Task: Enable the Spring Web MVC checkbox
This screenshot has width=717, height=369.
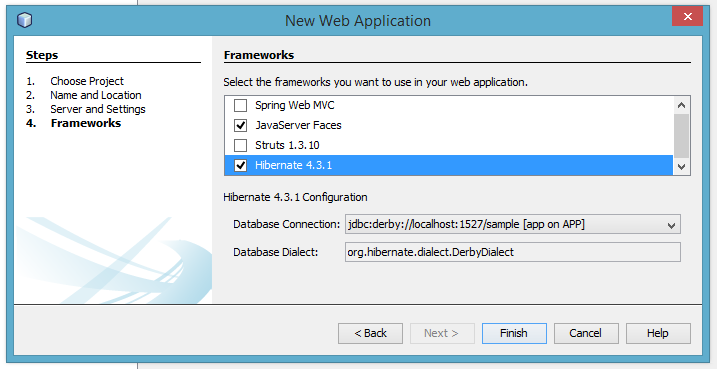Action: tap(241, 105)
